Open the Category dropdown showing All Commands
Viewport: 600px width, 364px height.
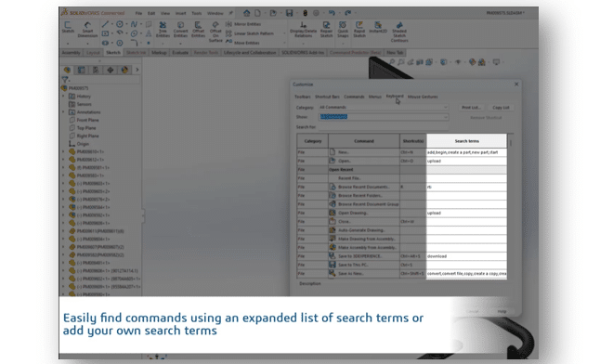383,108
